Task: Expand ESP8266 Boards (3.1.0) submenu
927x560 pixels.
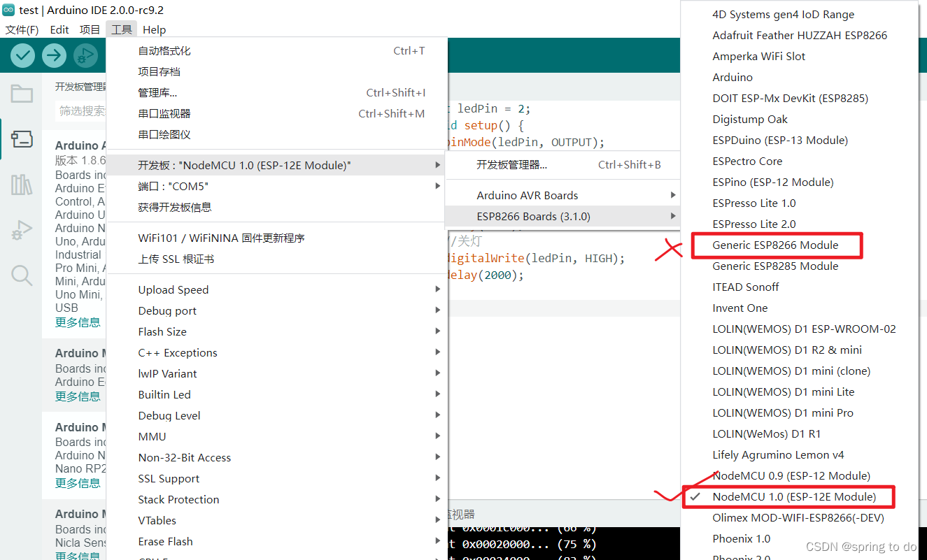Action: pos(562,217)
